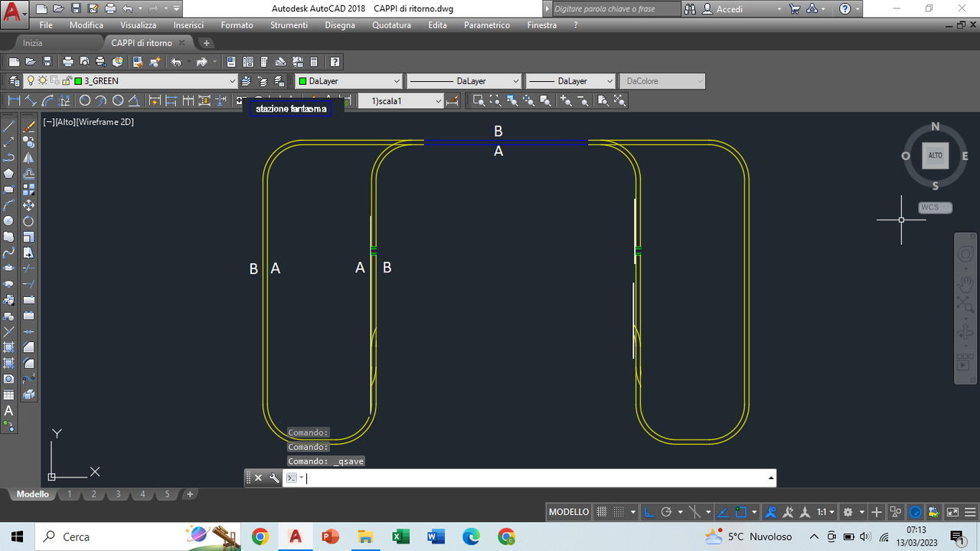Open the File menu
The height and width of the screenshot is (551, 980).
coord(46,25)
